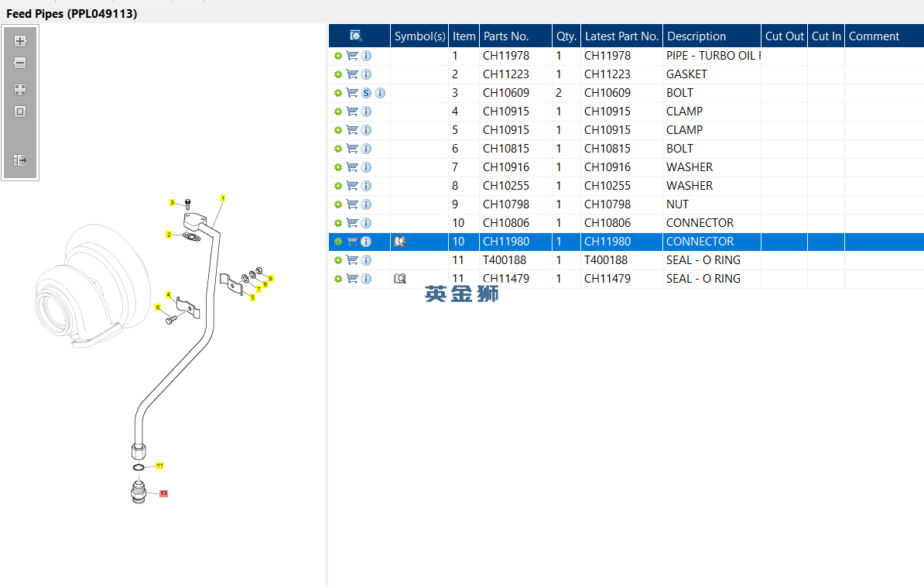Click the CH10255 parts number cell
Screen dimensions: 924x587
(x=515, y=186)
